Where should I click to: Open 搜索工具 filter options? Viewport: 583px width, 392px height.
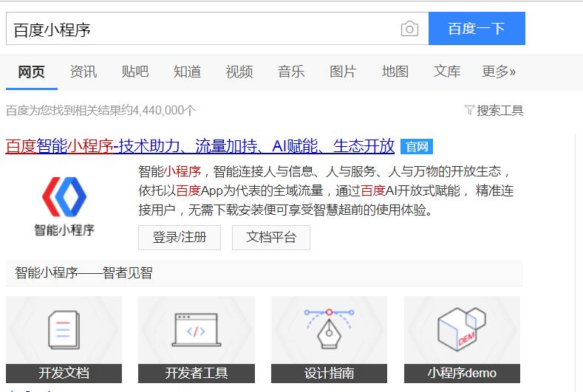coord(500,110)
